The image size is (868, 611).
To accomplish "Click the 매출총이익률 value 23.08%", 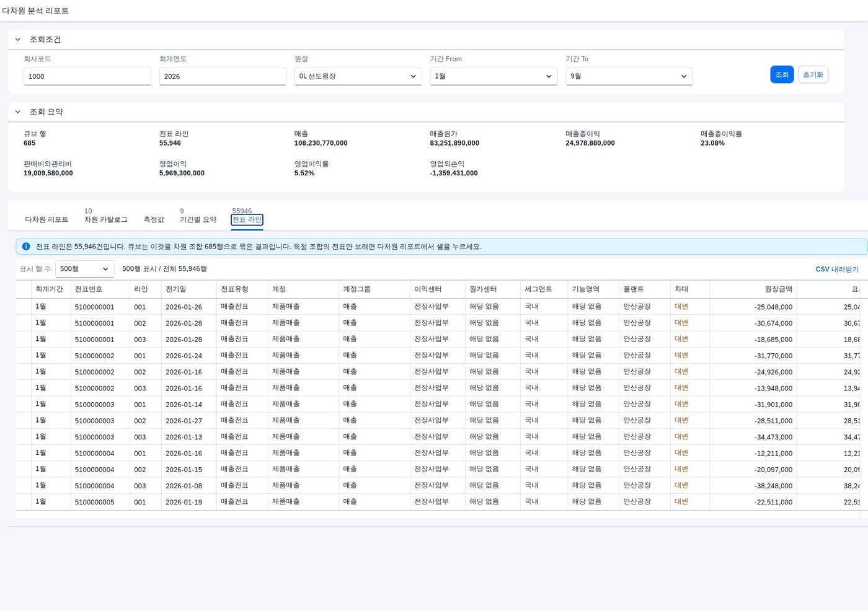I will tap(712, 143).
